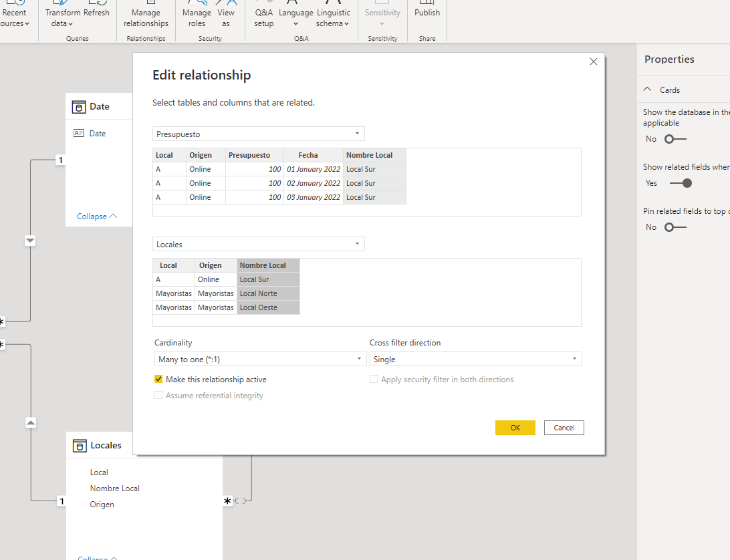Click the Local Norte cell

(268, 293)
